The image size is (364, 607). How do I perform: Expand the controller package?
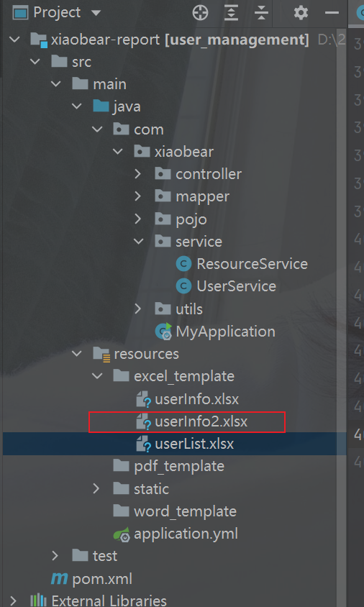137,174
